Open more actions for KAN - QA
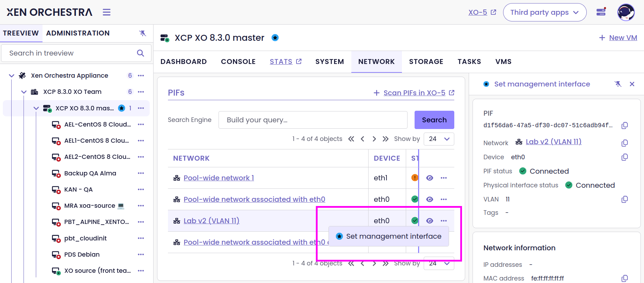The height and width of the screenshot is (283, 644). pyautogui.click(x=141, y=189)
